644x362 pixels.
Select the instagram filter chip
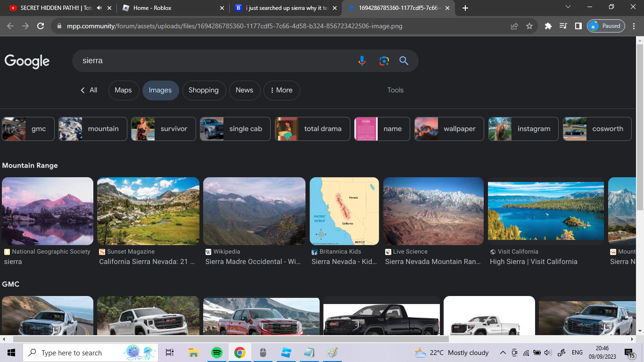(x=523, y=129)
